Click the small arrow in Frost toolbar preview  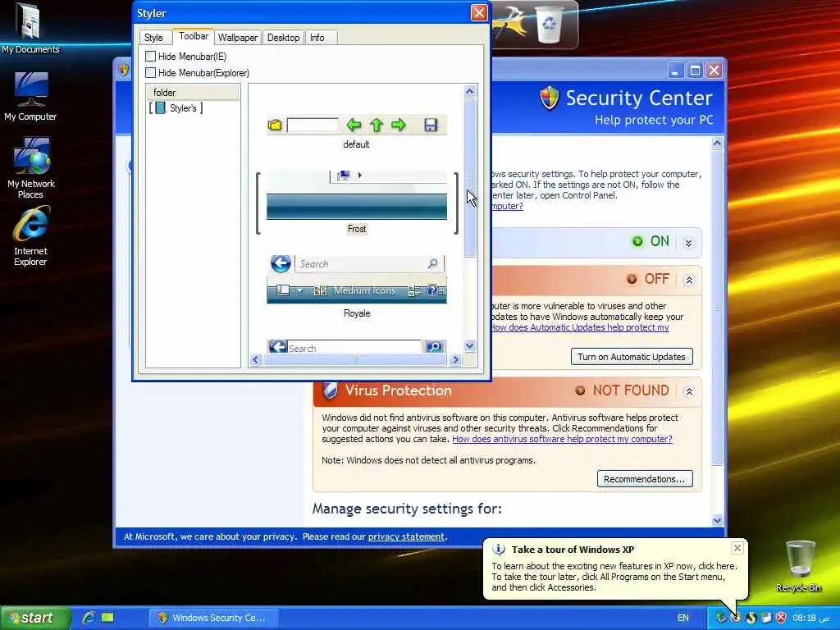(x=360, y=175)
